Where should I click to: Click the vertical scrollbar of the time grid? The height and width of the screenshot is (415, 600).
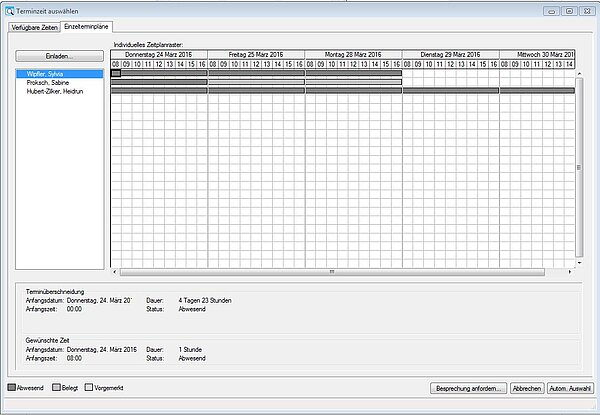coord(579,166)
